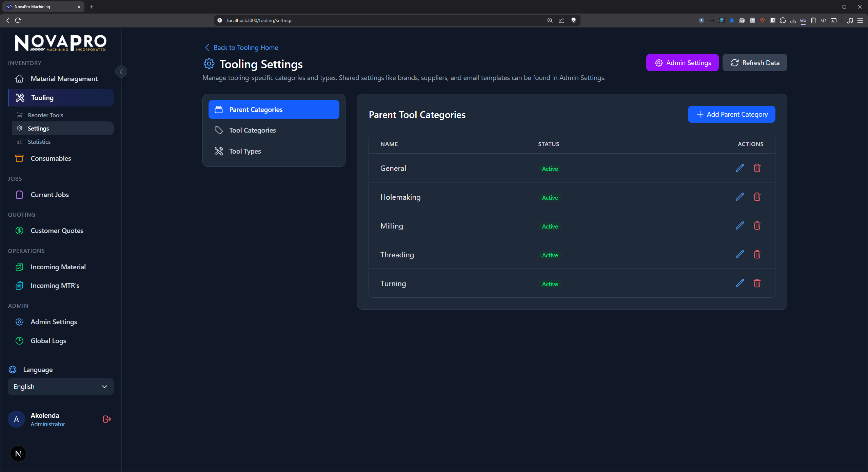
Task: Click the browser address bar URL
Action: point(260,20)
